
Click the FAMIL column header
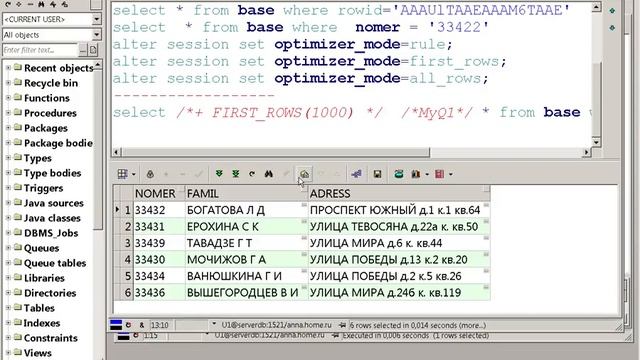pos(246,193)
